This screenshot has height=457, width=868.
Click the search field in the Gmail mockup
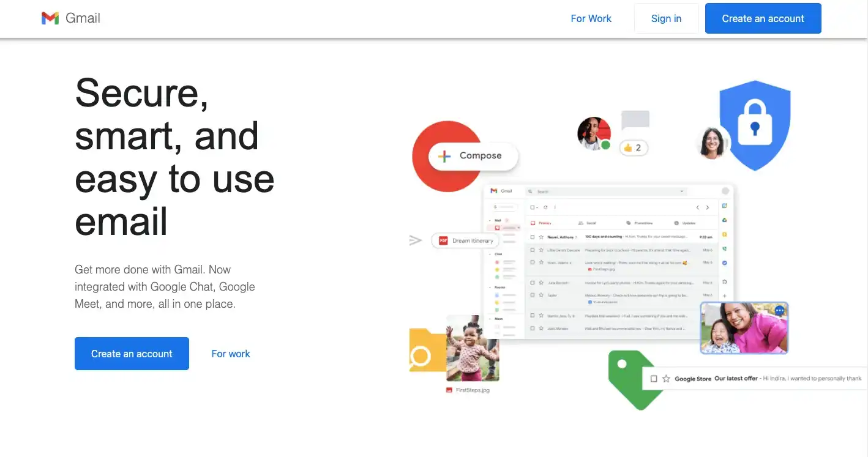[607, 191]
